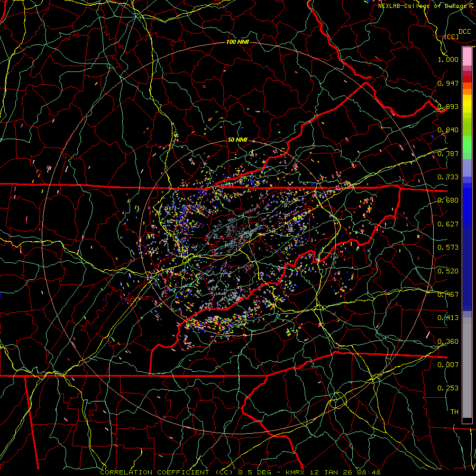This screenshot has height=476, width=476.
Task: Click the 0.627 legend value
Action: click(x=448, y=224)
